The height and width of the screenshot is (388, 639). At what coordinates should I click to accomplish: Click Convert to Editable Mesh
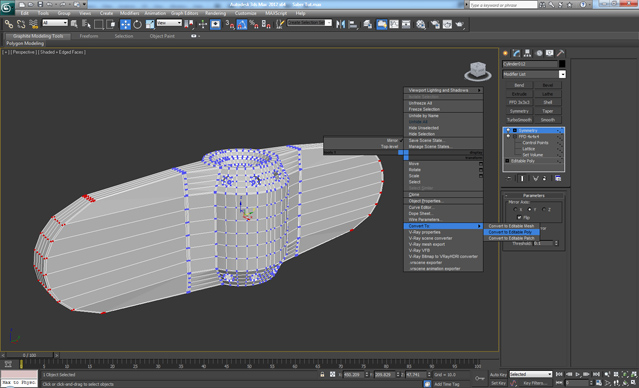pos(511,226)
